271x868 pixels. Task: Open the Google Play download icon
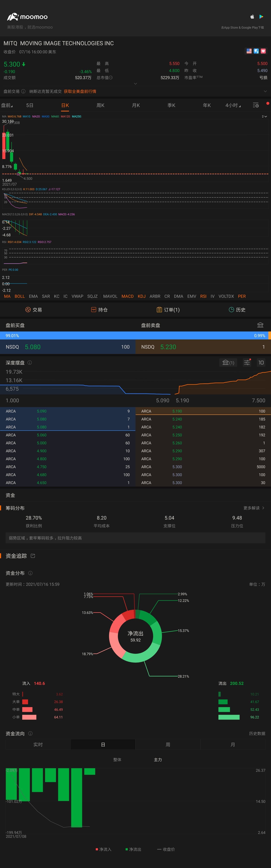click(x=261, y=16)
